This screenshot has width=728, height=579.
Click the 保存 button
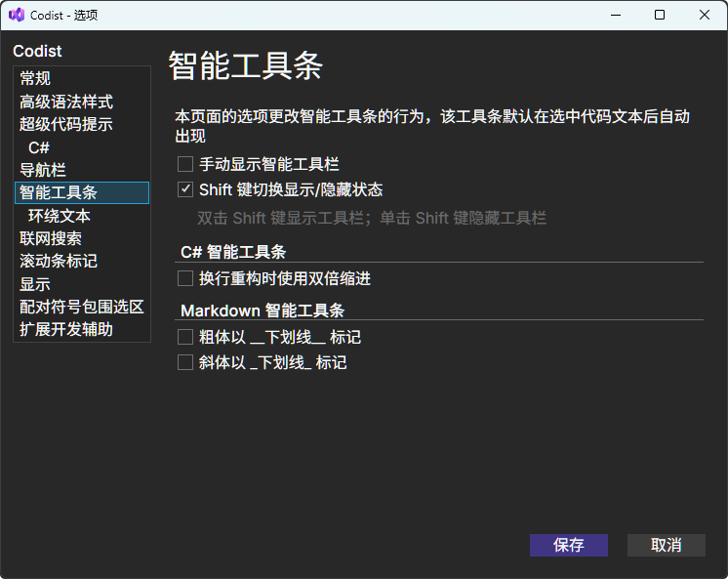pos(568,545)
